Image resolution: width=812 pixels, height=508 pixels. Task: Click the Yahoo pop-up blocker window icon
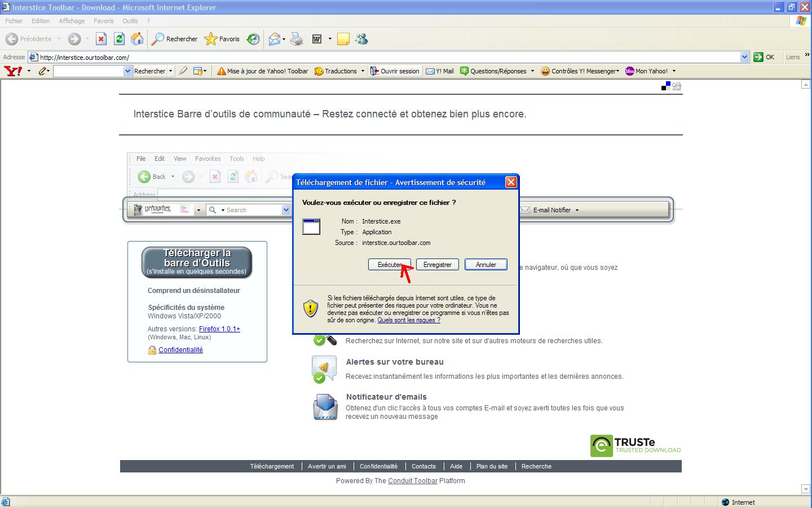[198, 71]
